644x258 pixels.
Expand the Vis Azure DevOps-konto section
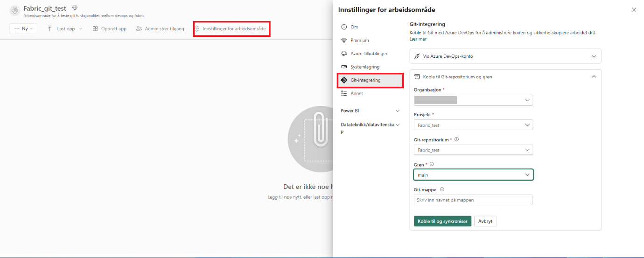(505, 56)
